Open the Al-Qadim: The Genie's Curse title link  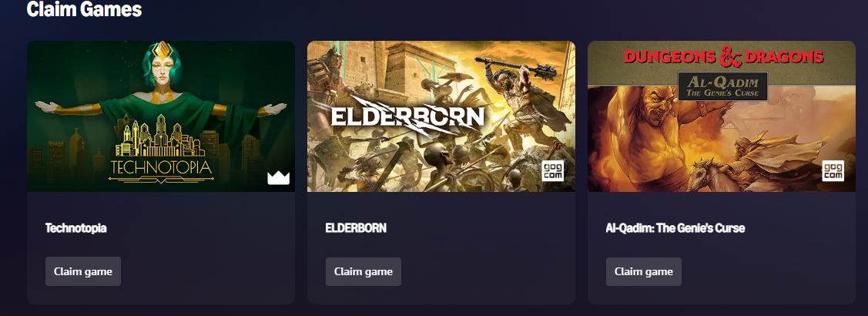pyautogui.click(x=675, y=228)
